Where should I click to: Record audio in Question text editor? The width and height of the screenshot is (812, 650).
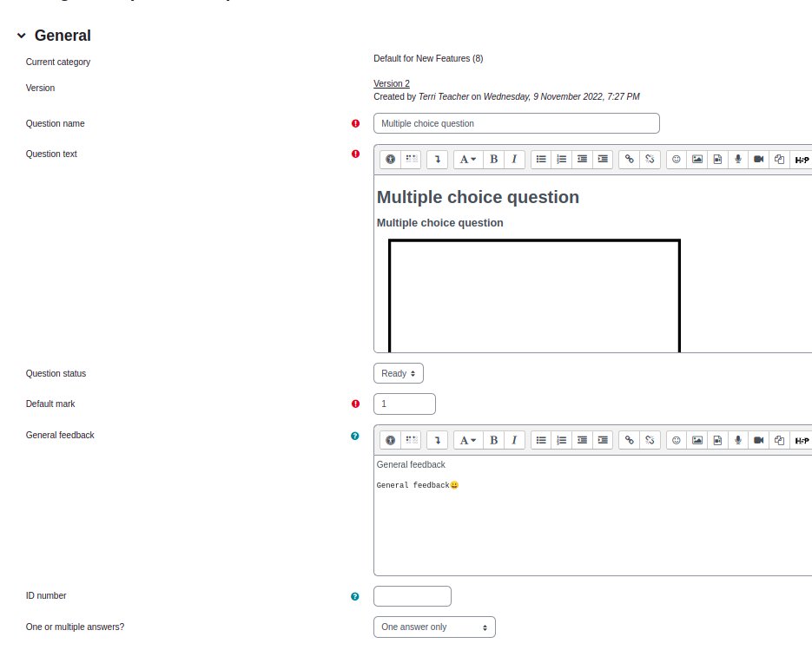click(x=738, y=160)
